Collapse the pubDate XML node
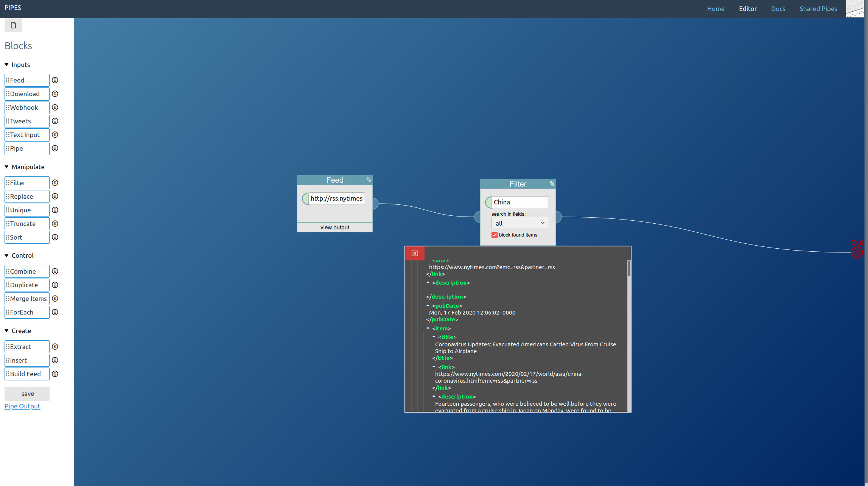Viewport: 868px width, 486px height. click(x=428, y=305)
